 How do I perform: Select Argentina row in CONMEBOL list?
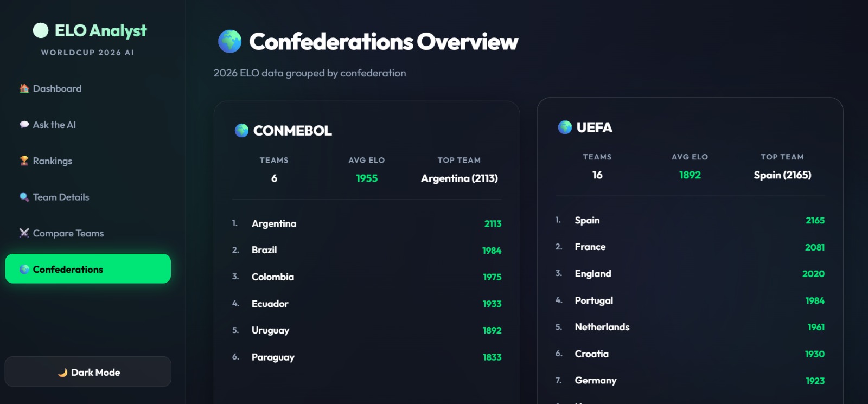tap(367, 223)
